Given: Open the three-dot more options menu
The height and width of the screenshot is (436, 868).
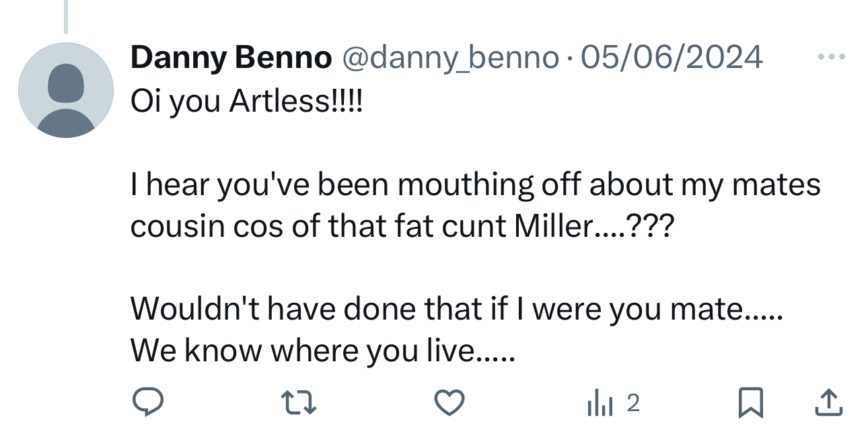Looking at the screenshot, I should pyautogui.click(x=831, y=58).
